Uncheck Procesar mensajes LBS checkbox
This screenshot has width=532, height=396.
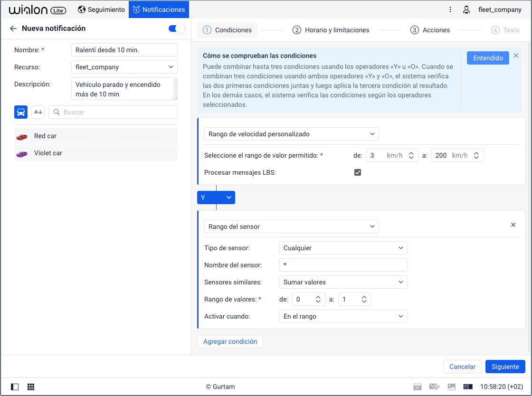click(358, 172)
